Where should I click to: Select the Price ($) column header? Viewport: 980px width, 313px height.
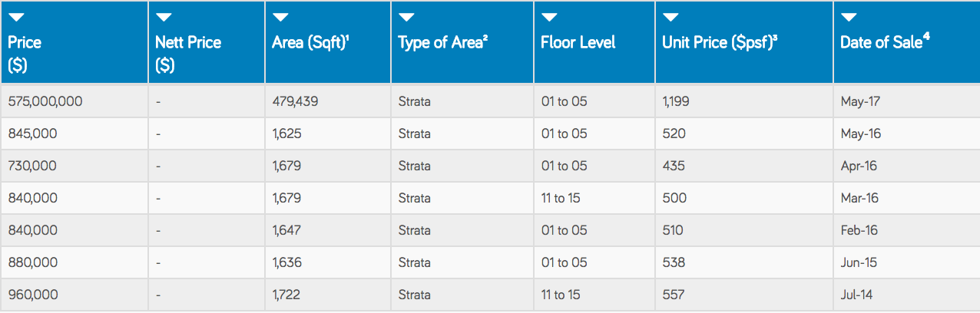(x=74, y=42)
